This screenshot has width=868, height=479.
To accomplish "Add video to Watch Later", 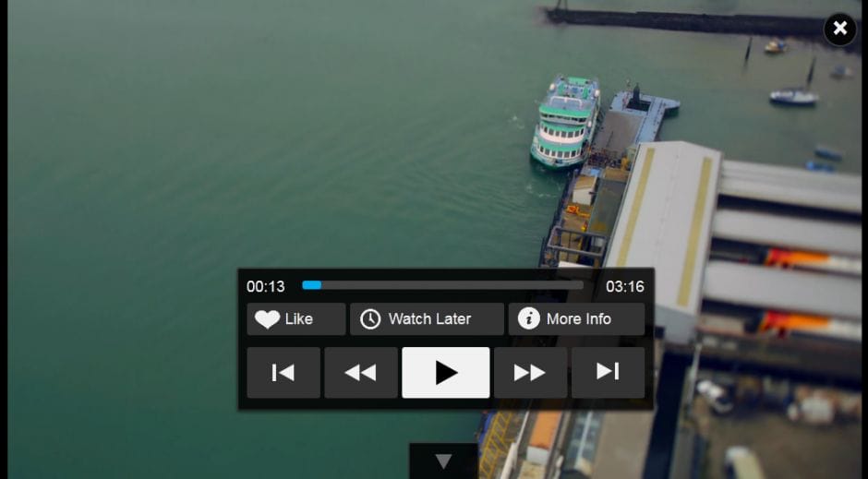I will [427, 319].
